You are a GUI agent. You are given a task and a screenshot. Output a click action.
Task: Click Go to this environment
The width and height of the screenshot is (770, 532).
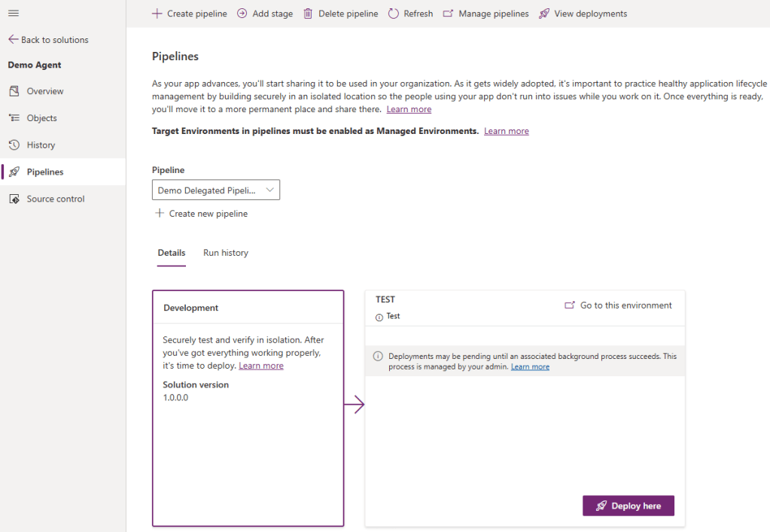(x=618, y=306)
